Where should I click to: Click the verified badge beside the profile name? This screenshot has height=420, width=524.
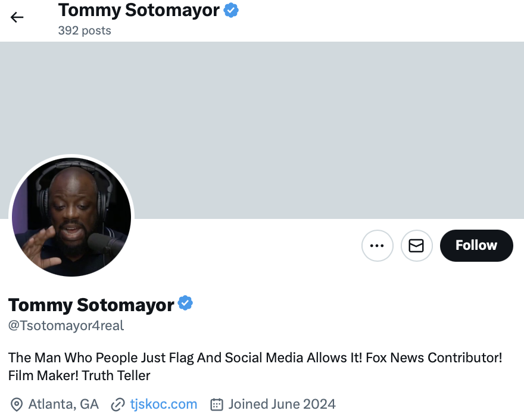[x=186, y=304]
